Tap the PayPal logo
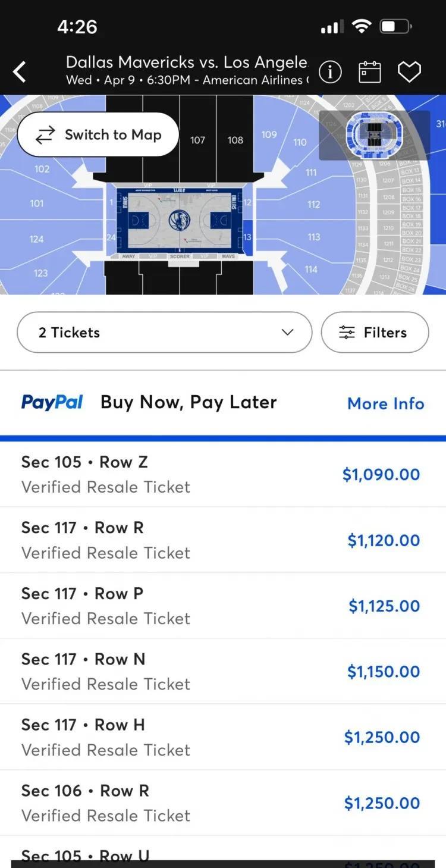The height and width of the screenshot is (868, 446). point(52,402)
